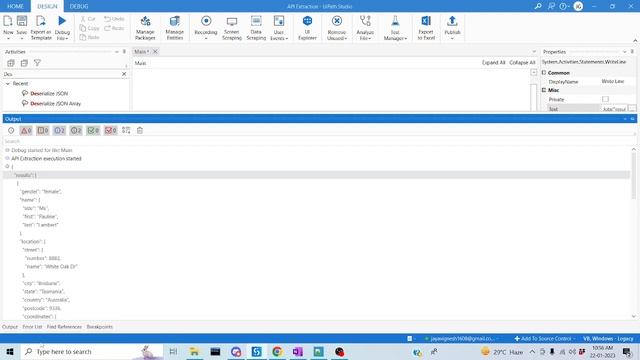Toggle passed test filter in Output
The image size is (640, 360).
coord(93,131)
